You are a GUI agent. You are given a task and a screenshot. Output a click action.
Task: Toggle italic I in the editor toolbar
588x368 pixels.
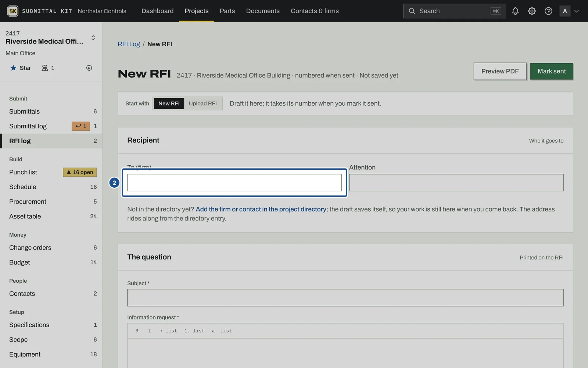[x=150, y=331]
